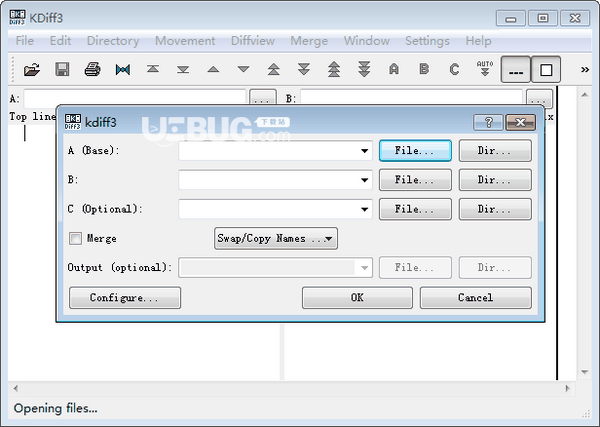Click File... button for B row
Screen dimensions: 600x427
pos(415,179)
